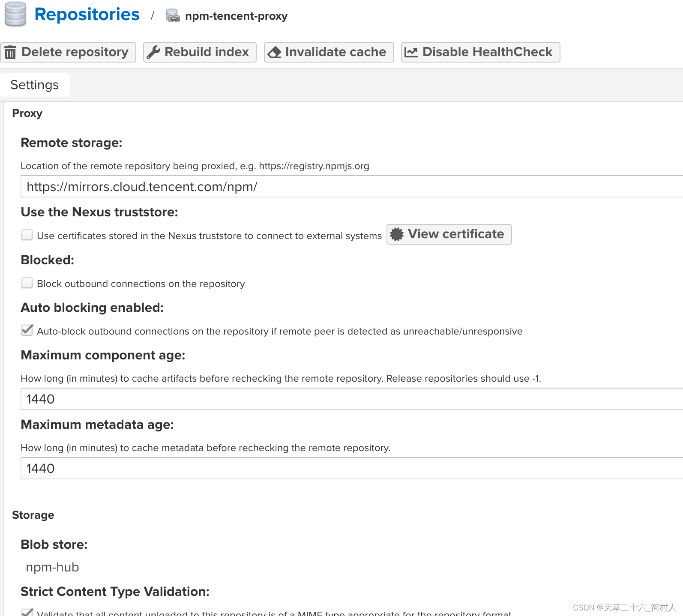
Task: Click the chart icon on Disable HealthCheck
Action: click(x=411, y=52)
